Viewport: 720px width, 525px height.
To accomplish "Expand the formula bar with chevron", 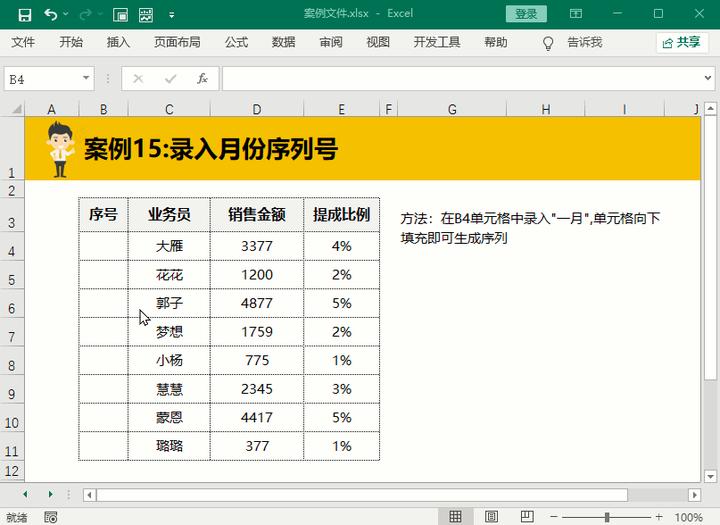I will point(708,79).
